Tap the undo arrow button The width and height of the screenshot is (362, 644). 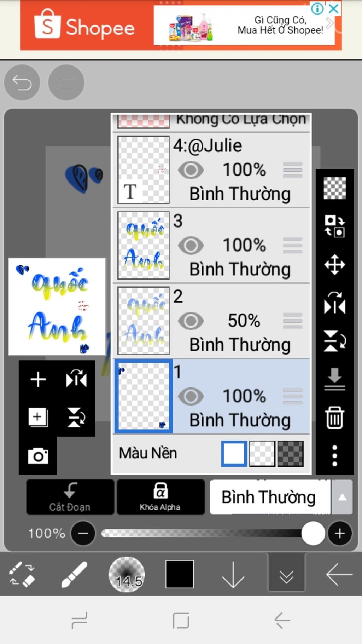[x=22, y=82]
